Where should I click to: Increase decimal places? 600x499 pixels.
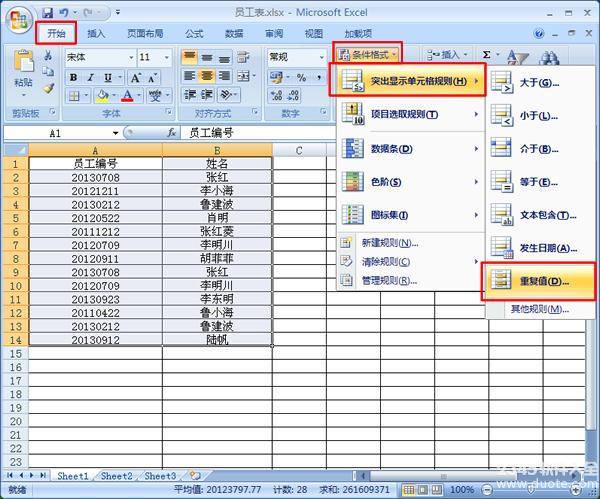click(276, 95)
